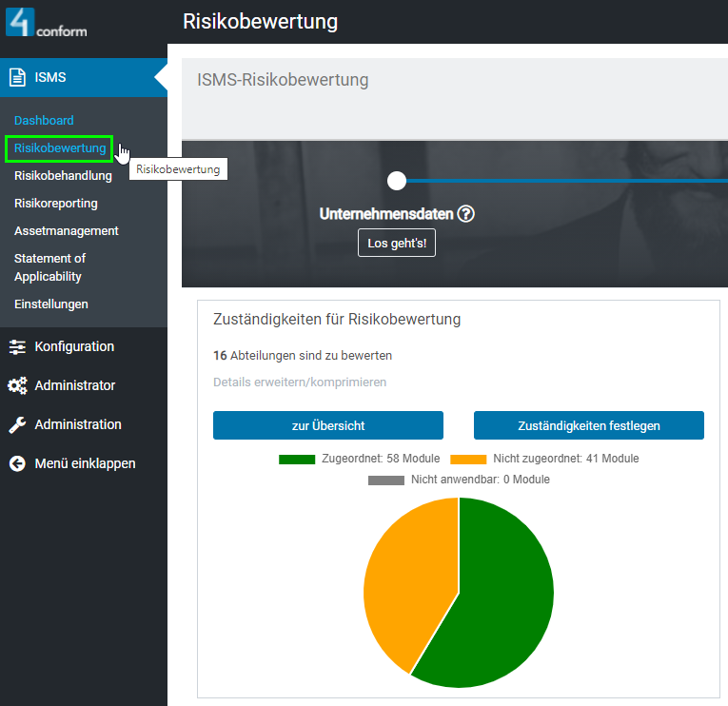The height and width of the screenshot is (706, 728).
Task: Open Statement of Applicability page
Action: [x=49, y=267]
